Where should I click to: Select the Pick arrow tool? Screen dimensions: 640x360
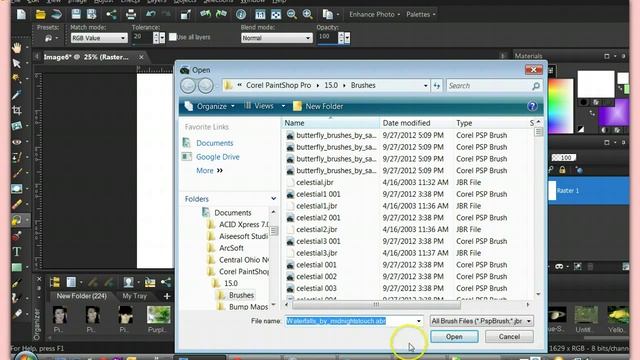[16, 63]
